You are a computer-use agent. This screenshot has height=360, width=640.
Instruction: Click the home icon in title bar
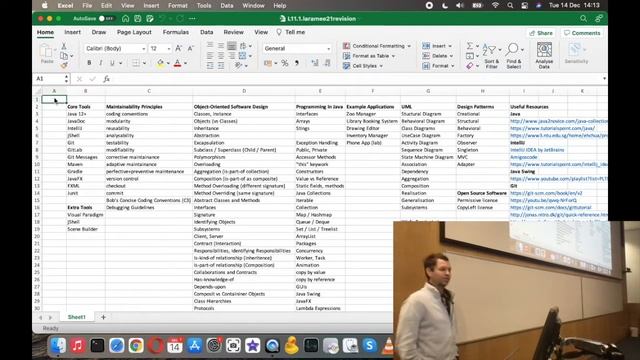pos(126,18)
